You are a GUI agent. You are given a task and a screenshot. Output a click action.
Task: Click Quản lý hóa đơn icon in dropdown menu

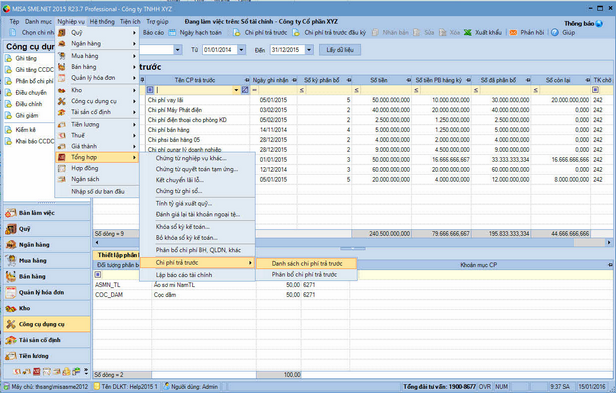[62, 78]
